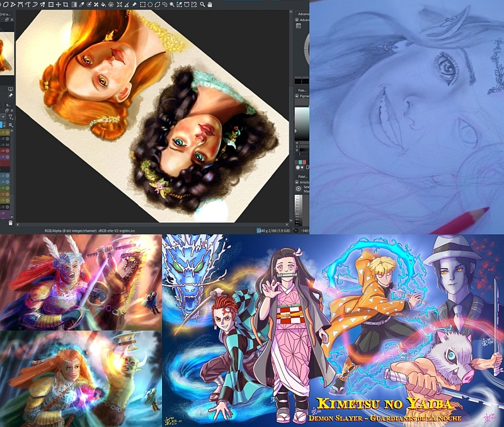Screen dimensions: 504x427
Task: Select the Bezier Curve tool
Action: tap(21, 4)
